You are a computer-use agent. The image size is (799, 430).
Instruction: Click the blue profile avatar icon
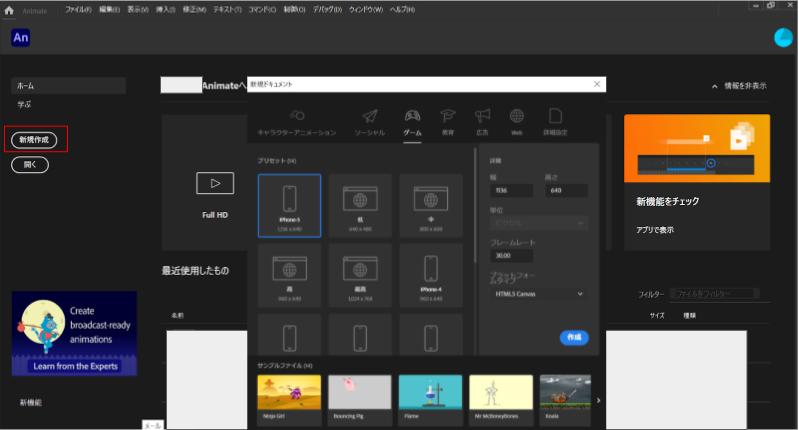pos(783,38)
